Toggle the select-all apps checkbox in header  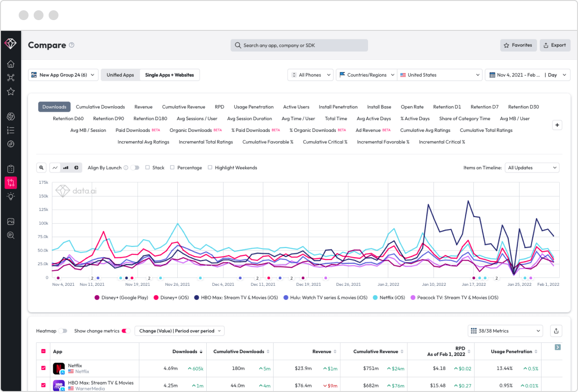tap(43, 351)
